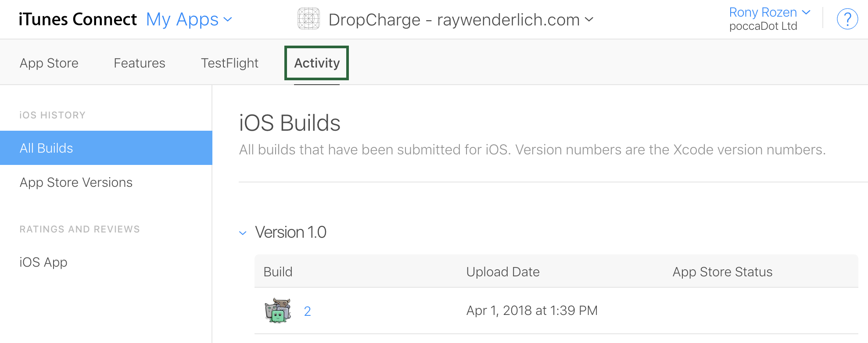The image size is (868, 343).
Task: Select App Store Versions in the sidebar
Action: click(x=75, y=182)
